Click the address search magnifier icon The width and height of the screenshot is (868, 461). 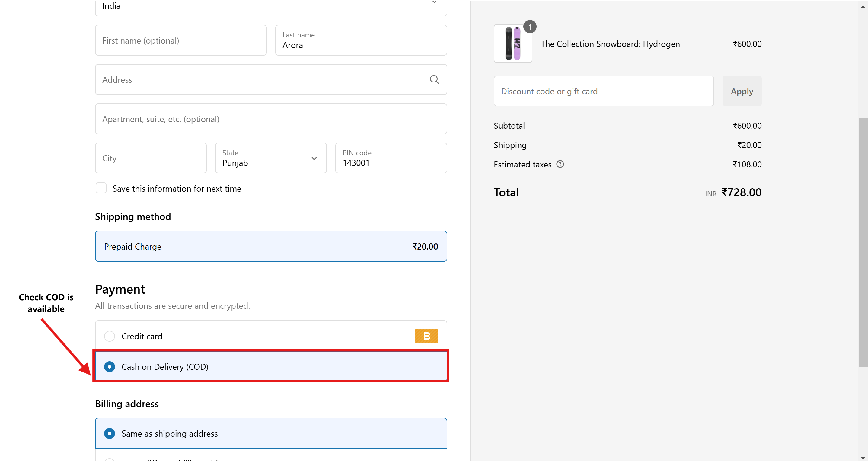point(434,79)
